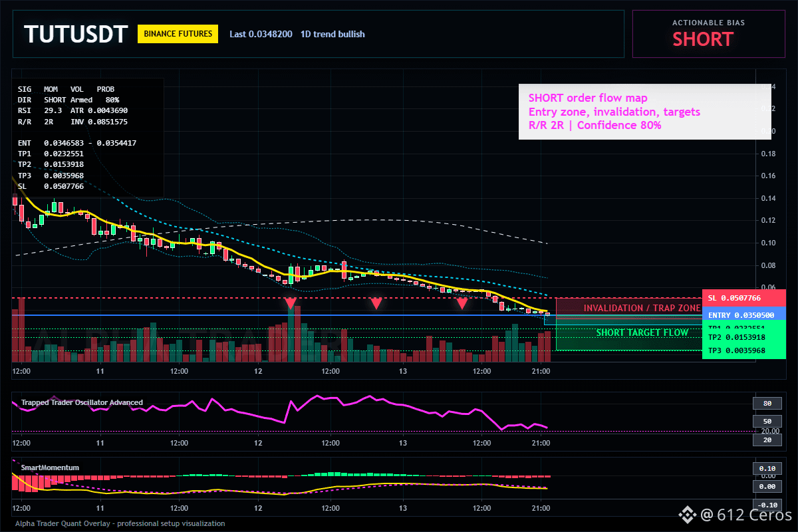Click the red SL 0.0507766 price tag

[x=744, y=298]
